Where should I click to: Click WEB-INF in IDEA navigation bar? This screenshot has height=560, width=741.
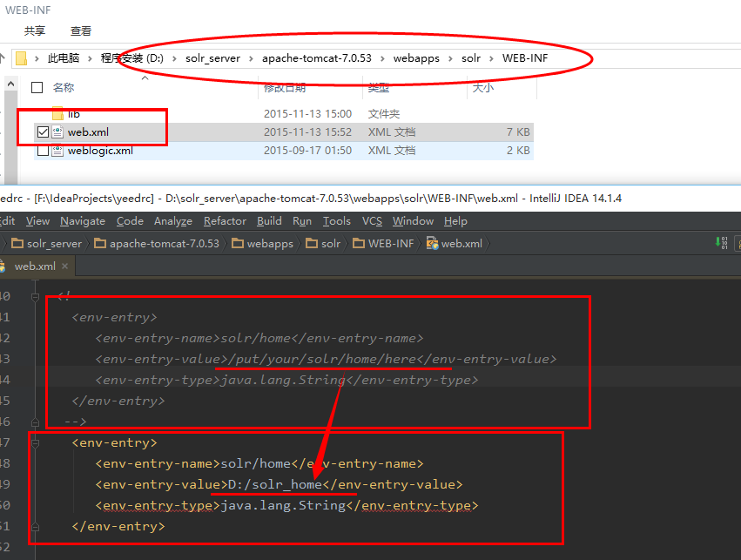pyautogui.click(x=384, y=243)
